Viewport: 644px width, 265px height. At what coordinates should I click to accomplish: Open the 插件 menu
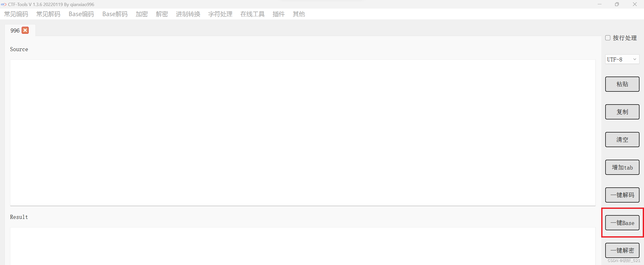click(279, 14)
